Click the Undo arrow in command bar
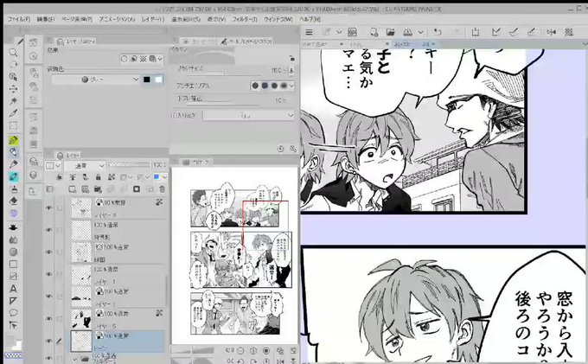 [x=438, y=32]
